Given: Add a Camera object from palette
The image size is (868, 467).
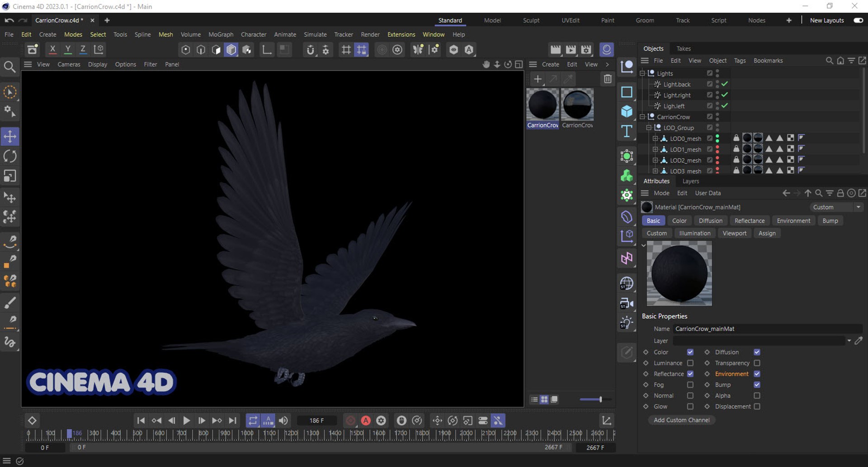Looking at the screenshot, I should (x=627, y=303).
